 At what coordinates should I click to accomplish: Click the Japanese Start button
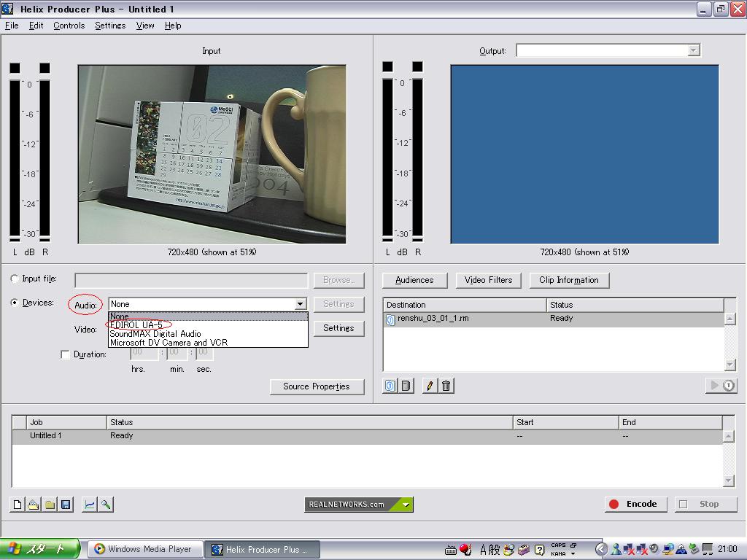click(x=40, y=549)
